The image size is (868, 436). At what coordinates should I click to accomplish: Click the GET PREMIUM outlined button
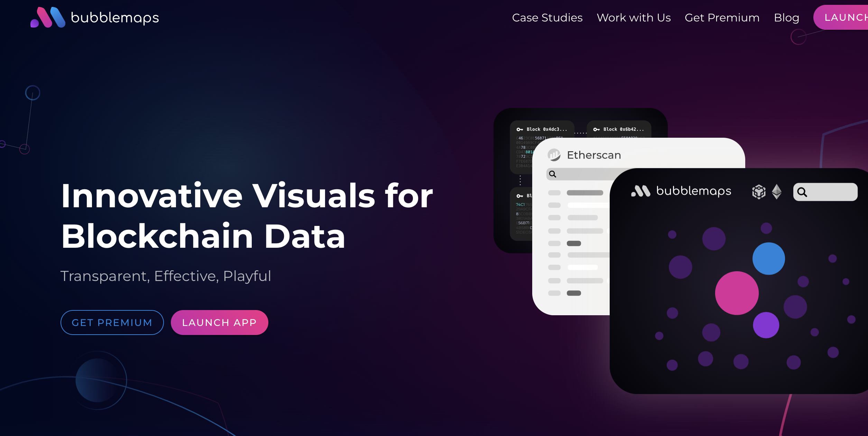[111, 323]
